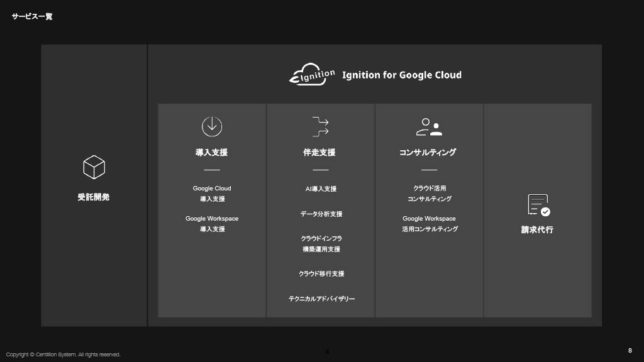Click the download circle icon for 導入支援
644x362 pixels.
212,126
